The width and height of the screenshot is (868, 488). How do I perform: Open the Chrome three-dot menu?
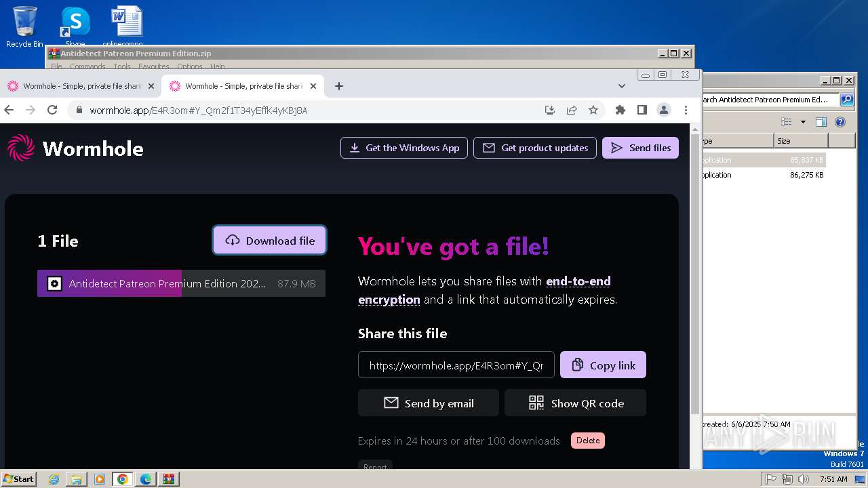point(686,110)
